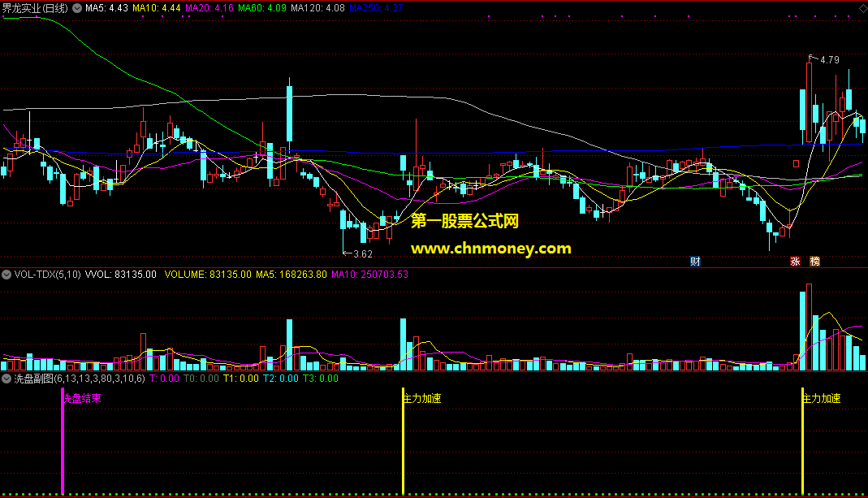Viewport: 868px width, 498px height.
Task: Click the T3: 0.00 value
Action: tap(321, 379)
